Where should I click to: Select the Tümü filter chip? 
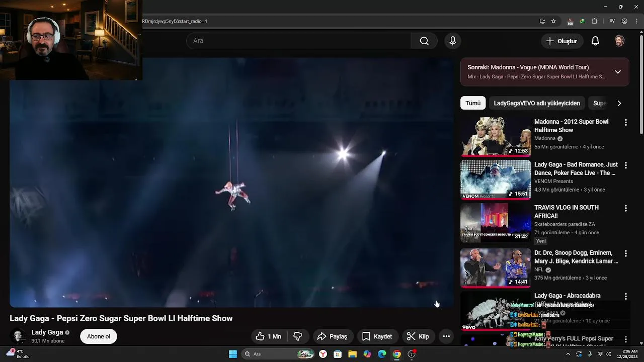[x=473, y=103]
